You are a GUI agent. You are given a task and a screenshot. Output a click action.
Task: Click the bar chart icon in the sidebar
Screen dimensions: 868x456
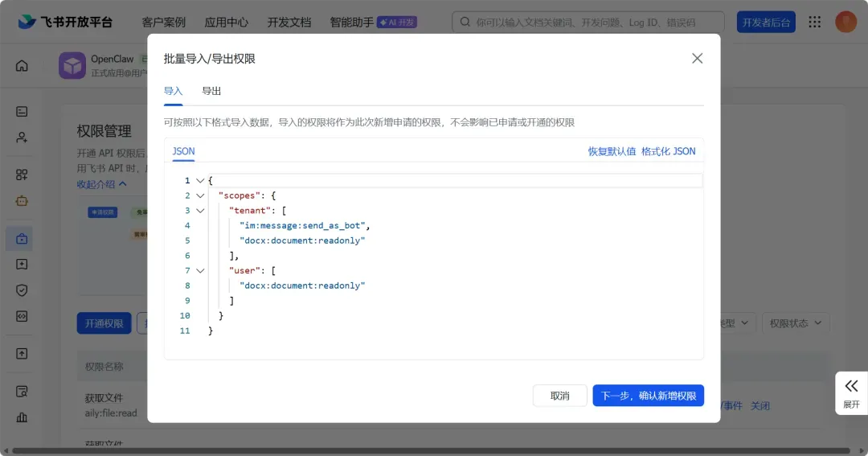click(22, 417)
